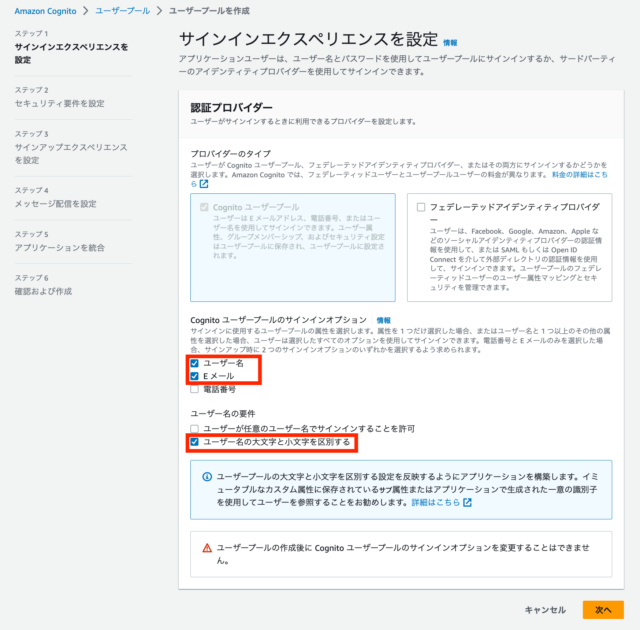Go to ユーザープール breadcrumb link
The height and width of the screenshot is (630, 640).
[x=122, y=11]
